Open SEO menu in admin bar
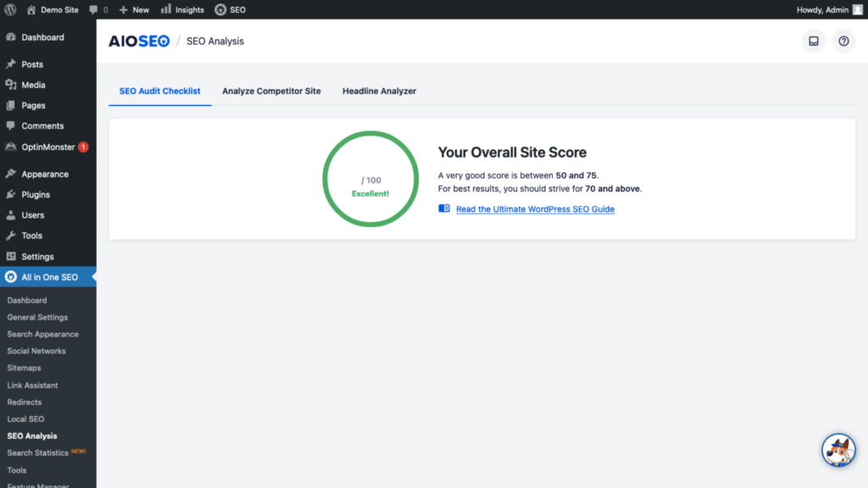The width and height of the screenshot is (868, 488). click(231, 9)
